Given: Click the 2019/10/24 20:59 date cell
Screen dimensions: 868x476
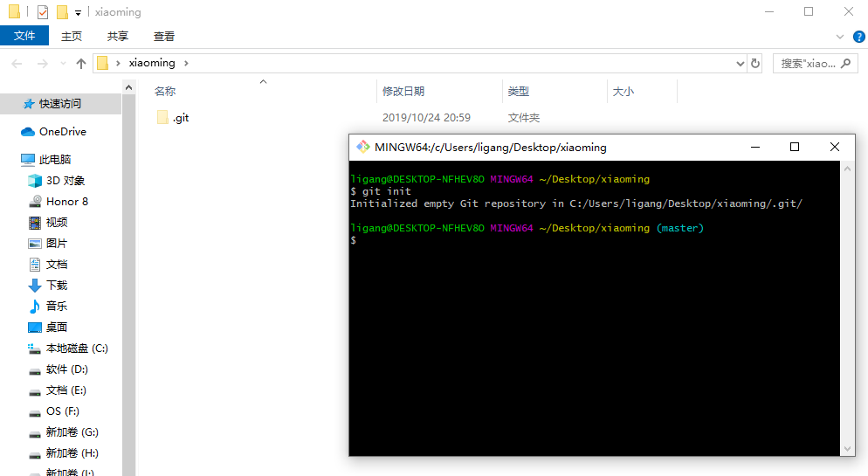Looking at the screenshot, I should click(426, 118).
